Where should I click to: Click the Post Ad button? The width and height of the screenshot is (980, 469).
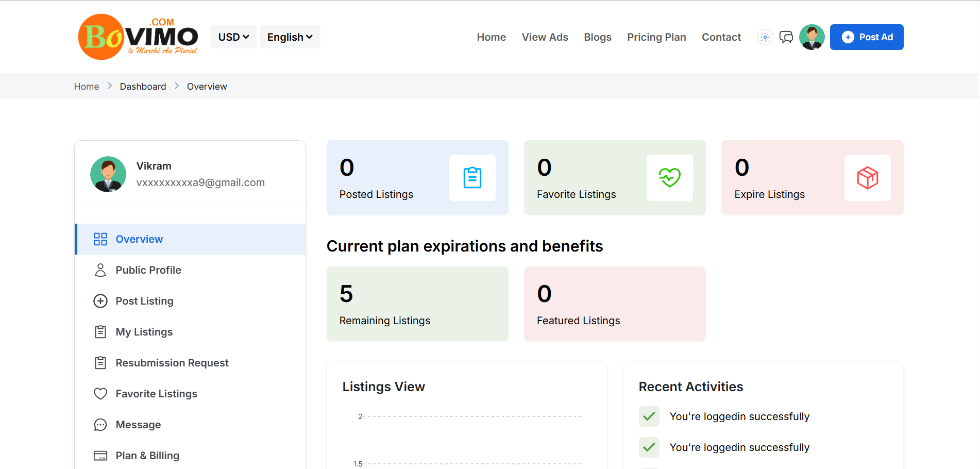867,37
